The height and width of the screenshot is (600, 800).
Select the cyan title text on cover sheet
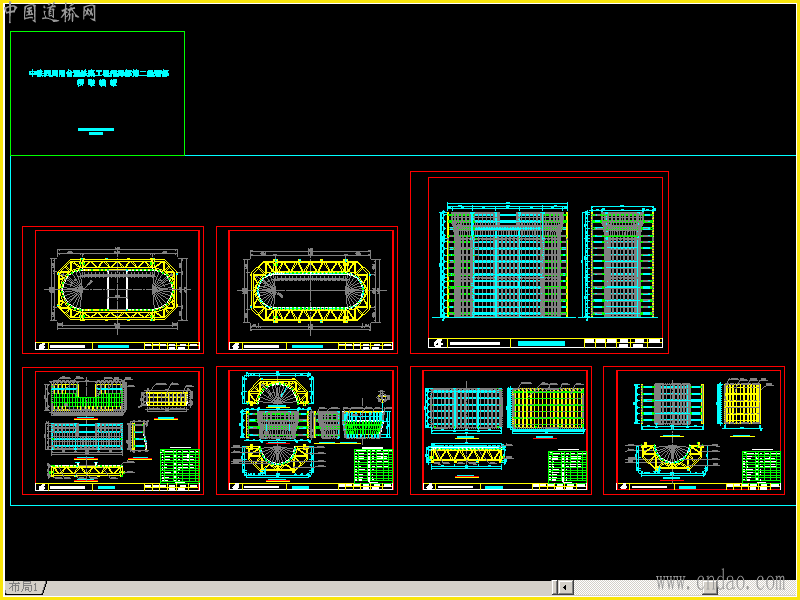click(x=99, y=78)
